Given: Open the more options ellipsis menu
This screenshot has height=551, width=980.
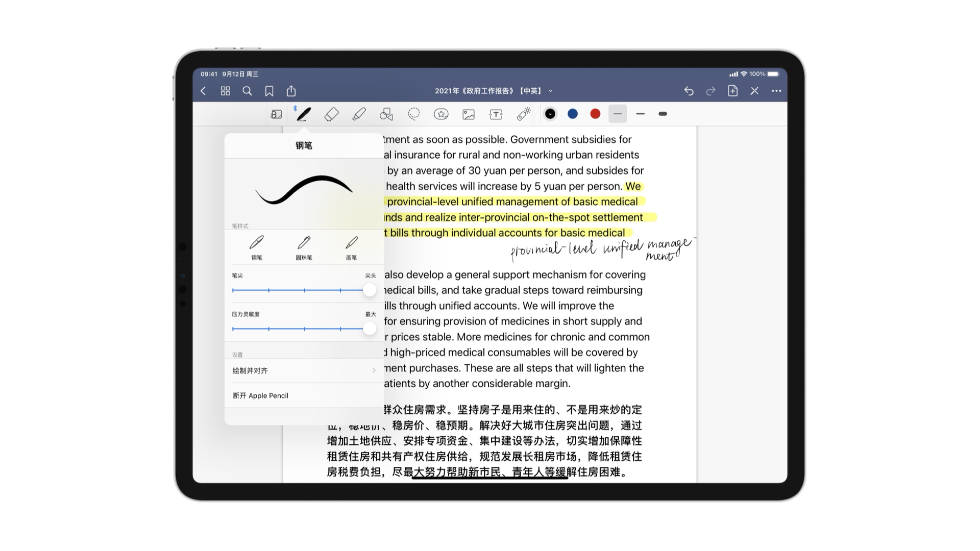Looking at the screenshot, I should (776, 91).
